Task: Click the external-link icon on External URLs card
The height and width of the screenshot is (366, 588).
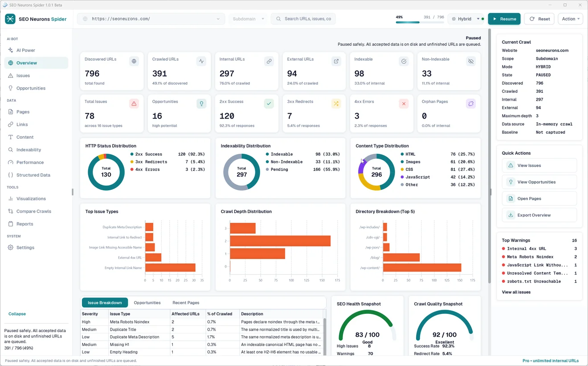Action: [336, 61]
